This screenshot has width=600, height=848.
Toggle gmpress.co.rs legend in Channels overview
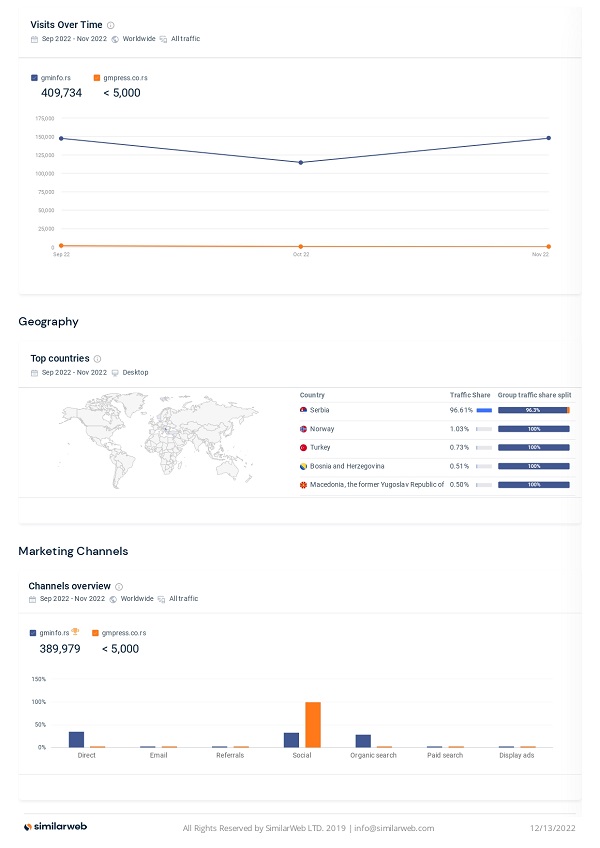[x=118, y=633]
